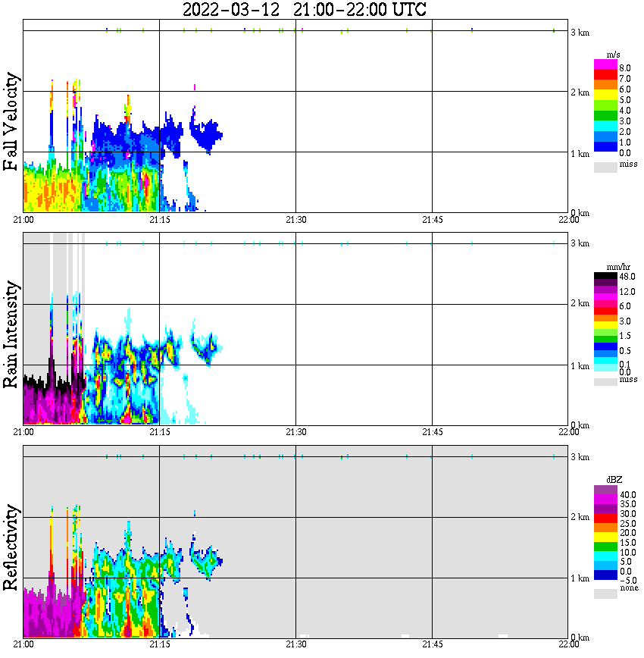The width and height of the screenshot is (644, 658).
Task: Click the 12.0 value in mm/hr legend
Action: (627, 292)
